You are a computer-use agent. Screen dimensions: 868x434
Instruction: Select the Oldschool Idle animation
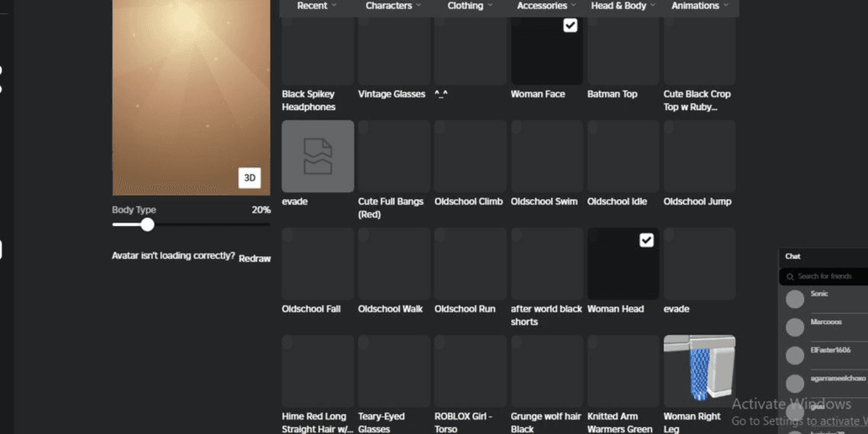click(623, 156)
